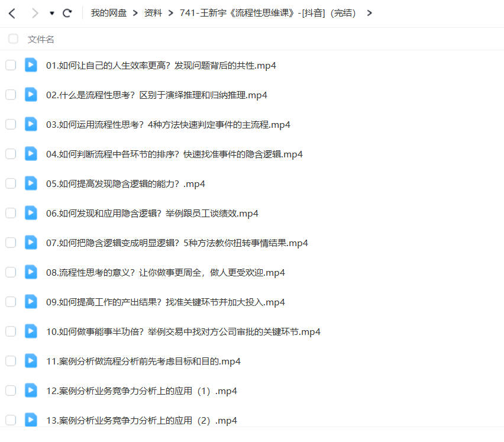This screenshot has width=504, height=442.
Task: Check the box for file 04.如何判断流程中各环节的排序
Action: [x=11, y=154]
